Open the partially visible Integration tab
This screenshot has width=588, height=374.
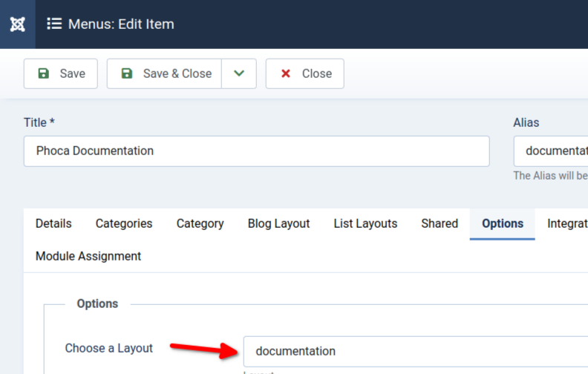[566, 223]
